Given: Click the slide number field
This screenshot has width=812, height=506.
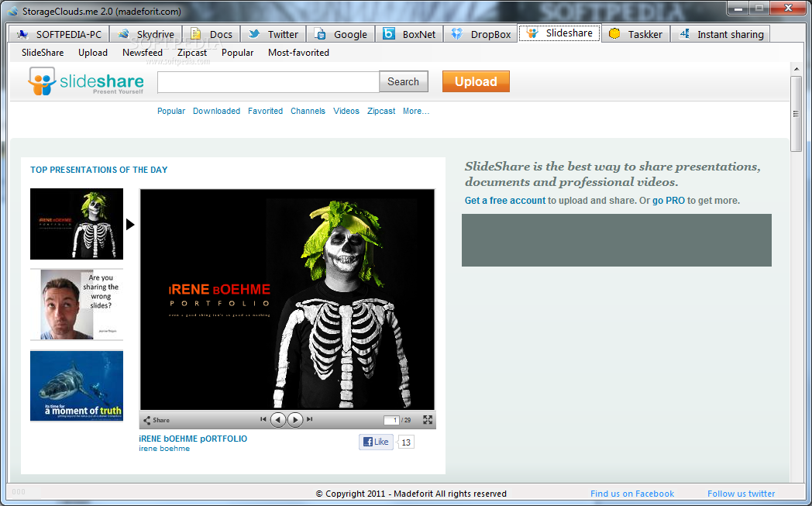Looking at the screenshot, I should [391, 420].
